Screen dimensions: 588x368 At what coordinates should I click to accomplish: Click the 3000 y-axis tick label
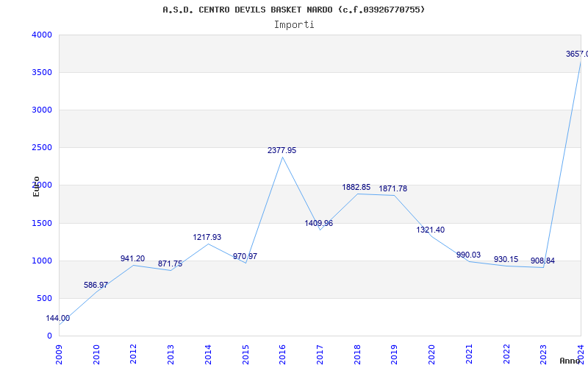(x=42, y=110)
